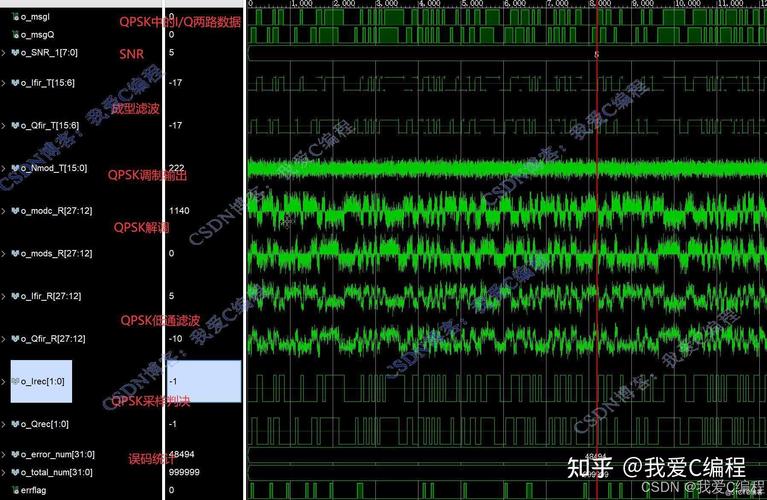Screen dimensions: 767x500
Task: Click the signal icon beside o_msgI
Action: (x=16, y=17)
